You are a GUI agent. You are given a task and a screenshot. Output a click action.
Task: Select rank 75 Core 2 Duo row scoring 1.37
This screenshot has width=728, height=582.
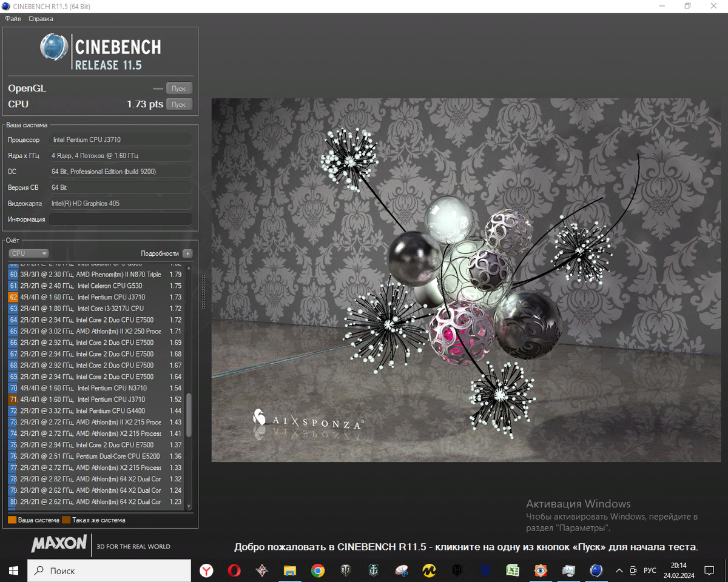point(96,445)
